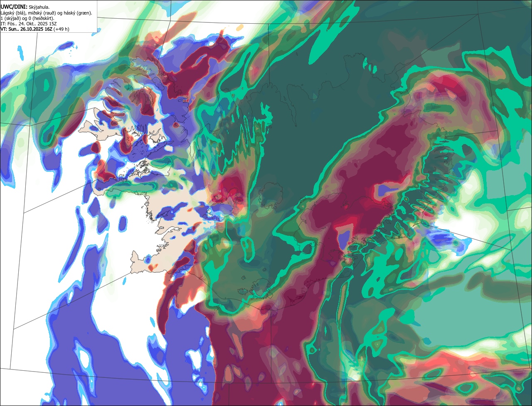The image size is (532, 406).
Task: Click the 'Lágský (blá), miðský (rauð)' legend line
Action: pyautogui.click(x=46, y=13)
